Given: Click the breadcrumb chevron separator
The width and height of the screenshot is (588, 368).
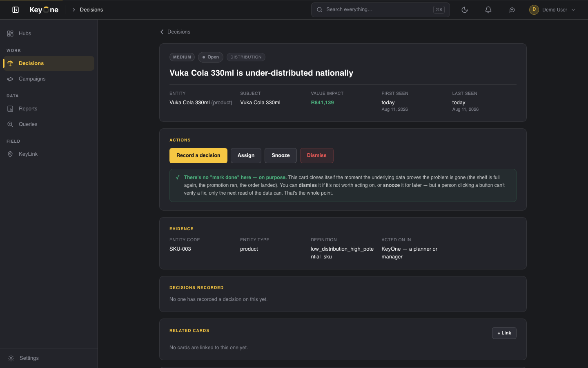Looking at the screenshot, I should coord(74,10).
